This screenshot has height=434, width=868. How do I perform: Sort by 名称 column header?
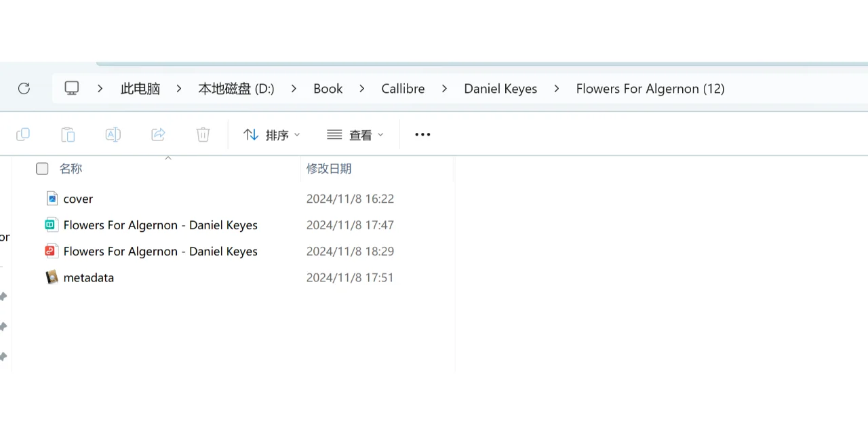click(71, 169)
